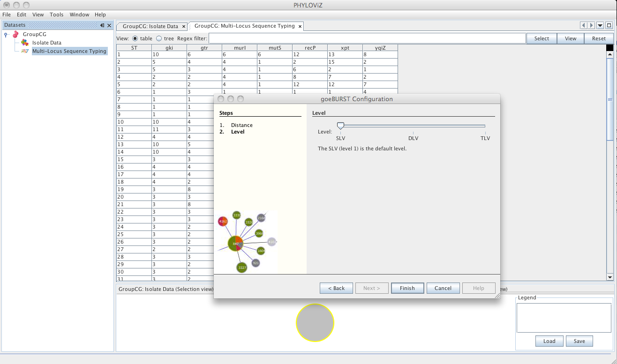Screen dimensions: 617x364
Task: Open the document list dropdown arrow
Action: 600,26
